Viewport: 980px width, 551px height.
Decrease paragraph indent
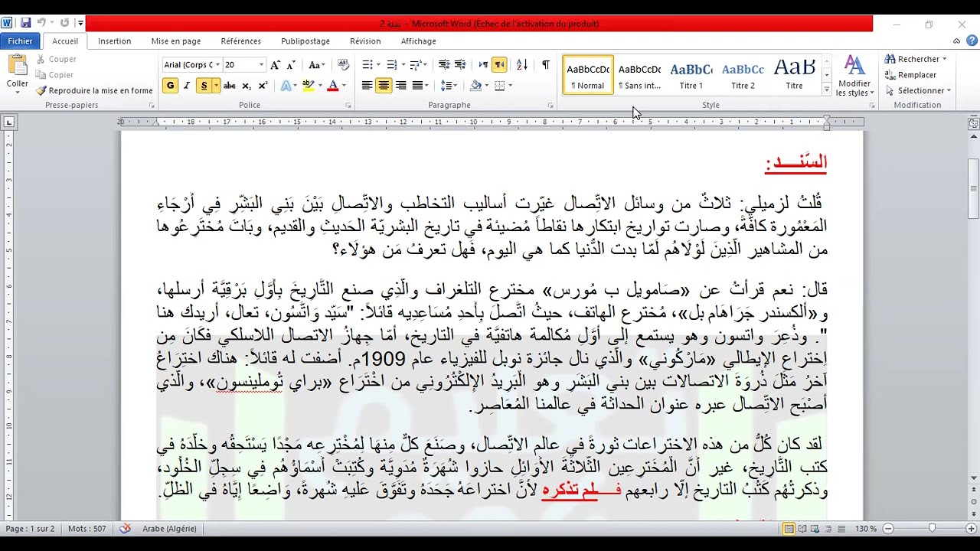(444, 65)
